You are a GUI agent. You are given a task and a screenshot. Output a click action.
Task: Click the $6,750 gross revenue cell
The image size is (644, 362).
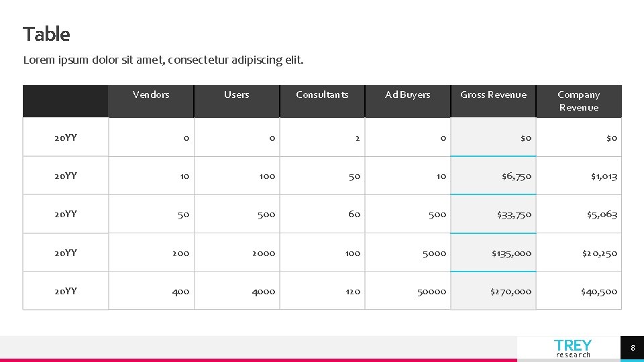[x=516, y=176]
